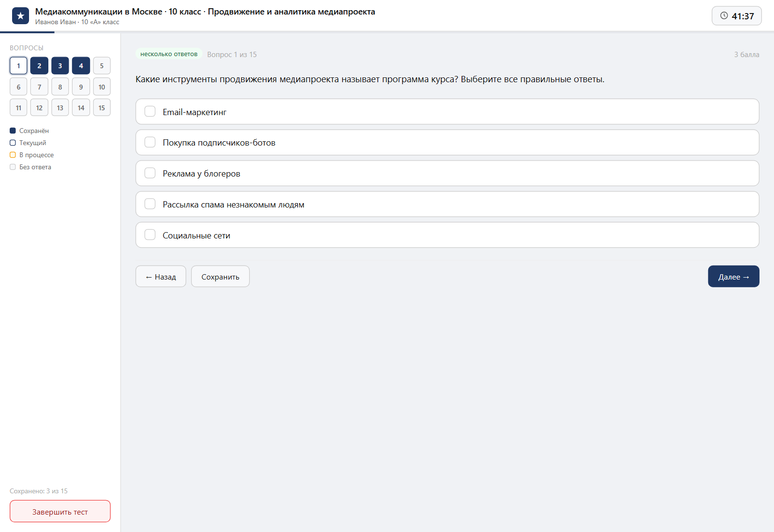This screenshot has height=532, width=774.
Task: Click the Иванов Иван student name
Action: (x=55, y=22)
